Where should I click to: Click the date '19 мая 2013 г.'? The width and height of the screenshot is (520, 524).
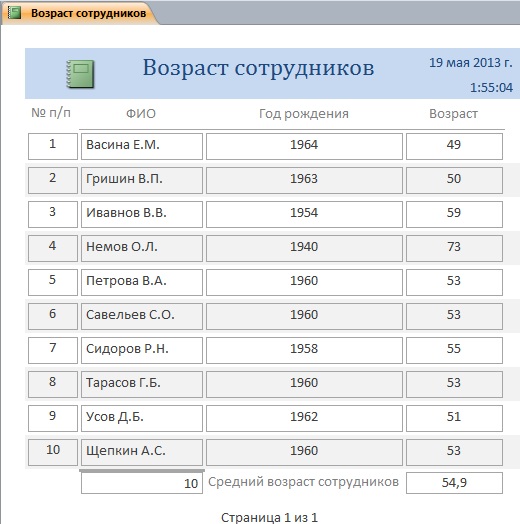point(471,62)
